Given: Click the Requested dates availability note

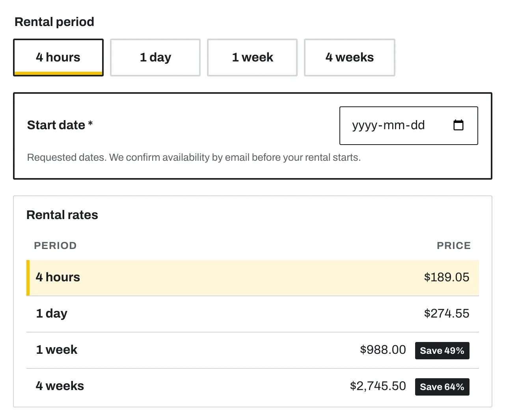Looking at the screenshot, I should point(194,158).
